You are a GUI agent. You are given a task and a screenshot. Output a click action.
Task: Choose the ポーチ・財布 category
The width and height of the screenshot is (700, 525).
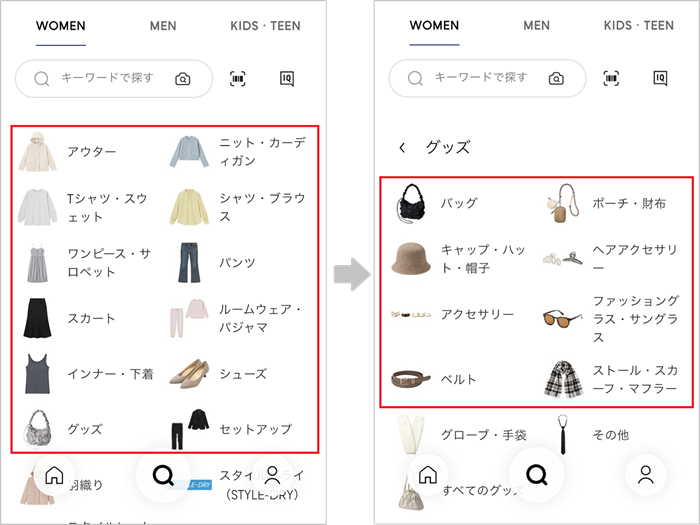click(628, 203)
